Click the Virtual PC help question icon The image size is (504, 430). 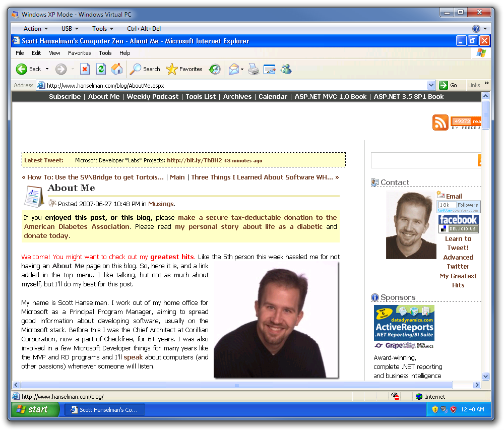click(x=476, y=29)
